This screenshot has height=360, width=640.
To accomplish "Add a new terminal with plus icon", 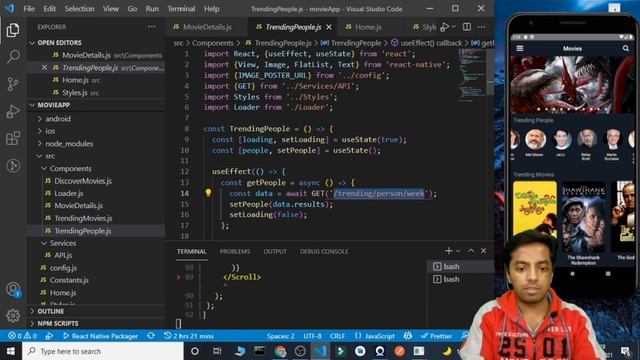I will (x=449, y=251).
